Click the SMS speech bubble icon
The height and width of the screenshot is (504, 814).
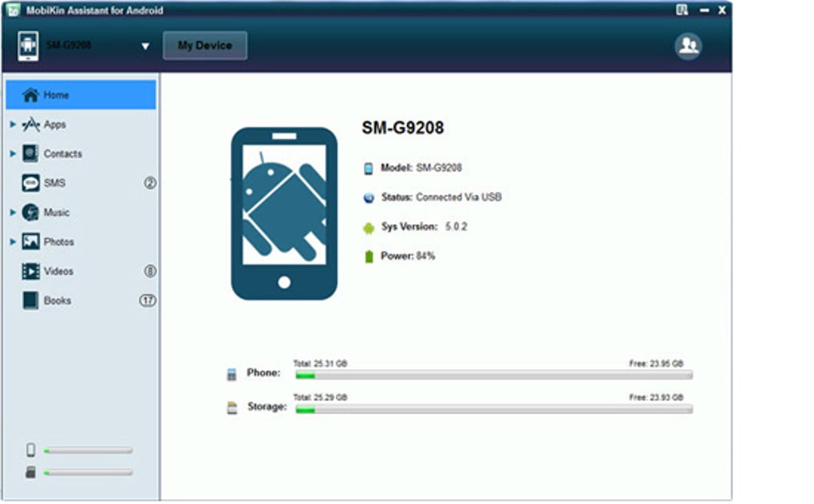pyautogui.click(x=30, y=183)
